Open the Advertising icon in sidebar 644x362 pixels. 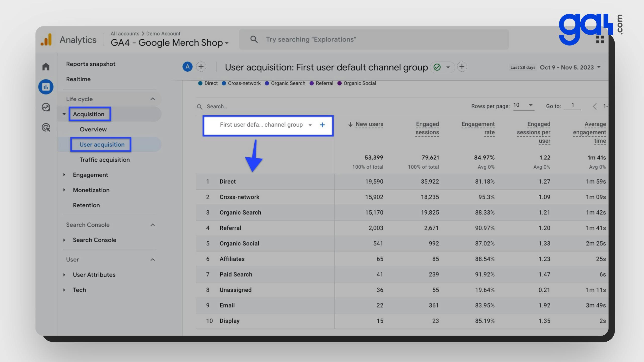[46, 127]
